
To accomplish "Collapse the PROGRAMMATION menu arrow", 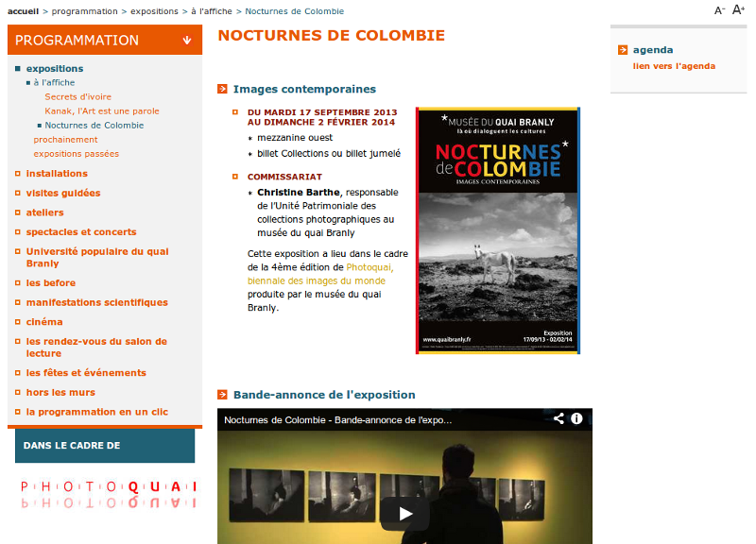I will pos(187,40).
